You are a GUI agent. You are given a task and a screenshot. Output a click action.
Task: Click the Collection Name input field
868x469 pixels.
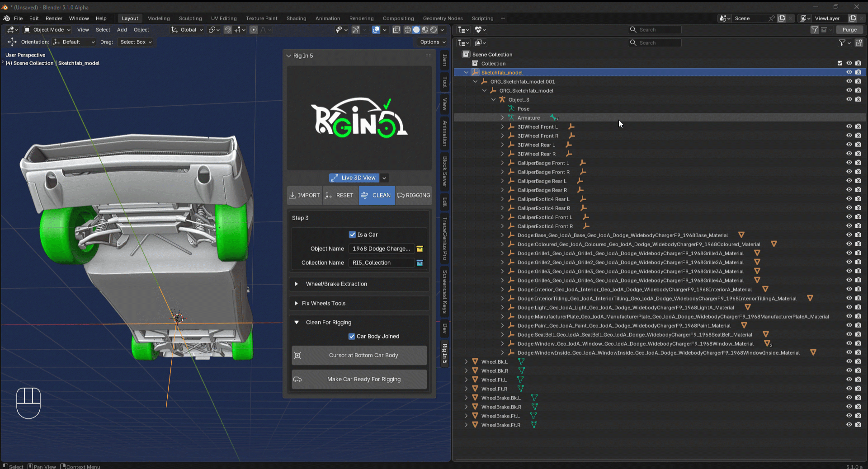pyautogui.click(x=382, y=263)
